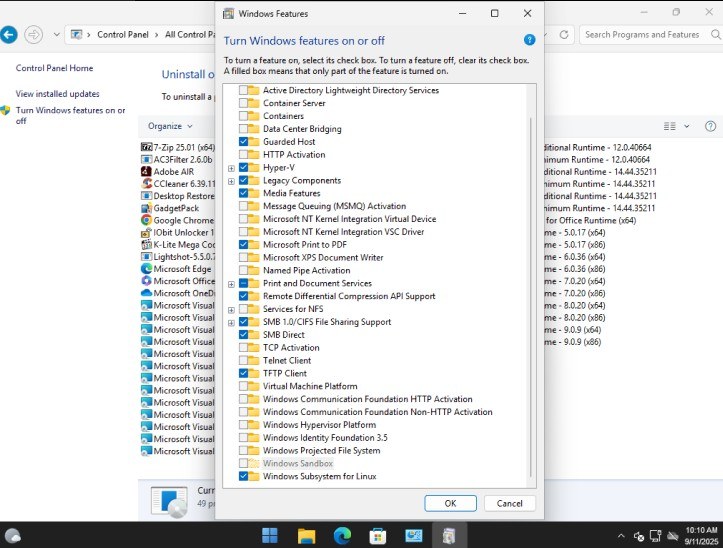This screenshot has width=723, height=548.
Task: Open the Windows Features help icon
Action: click(x=529, y=40)
